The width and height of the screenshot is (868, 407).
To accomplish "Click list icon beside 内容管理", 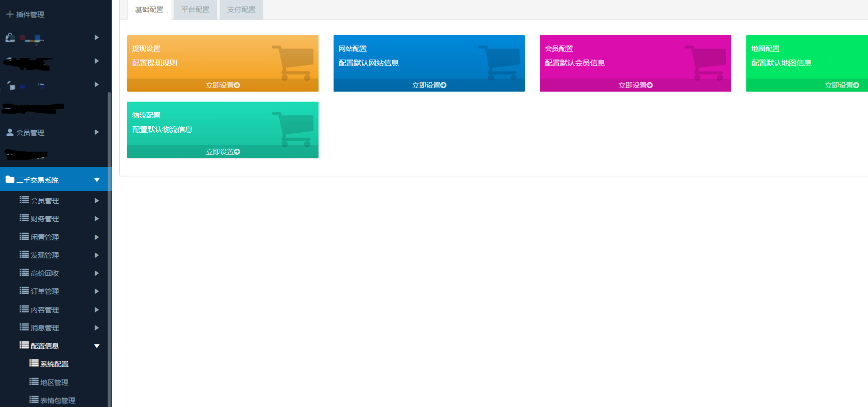I will pyautogui.click(x=24, y=309).
